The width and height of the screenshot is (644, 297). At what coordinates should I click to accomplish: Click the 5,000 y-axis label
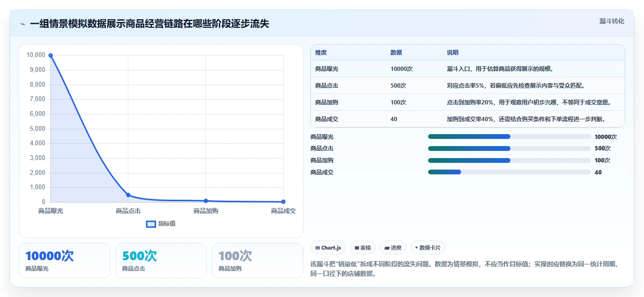37,129
